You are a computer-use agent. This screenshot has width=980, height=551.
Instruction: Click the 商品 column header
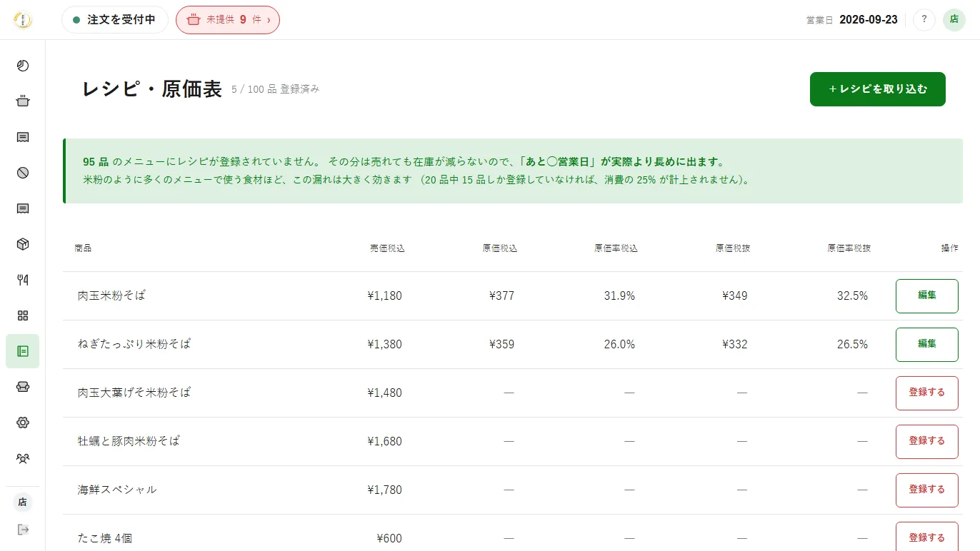click(83, 248)
